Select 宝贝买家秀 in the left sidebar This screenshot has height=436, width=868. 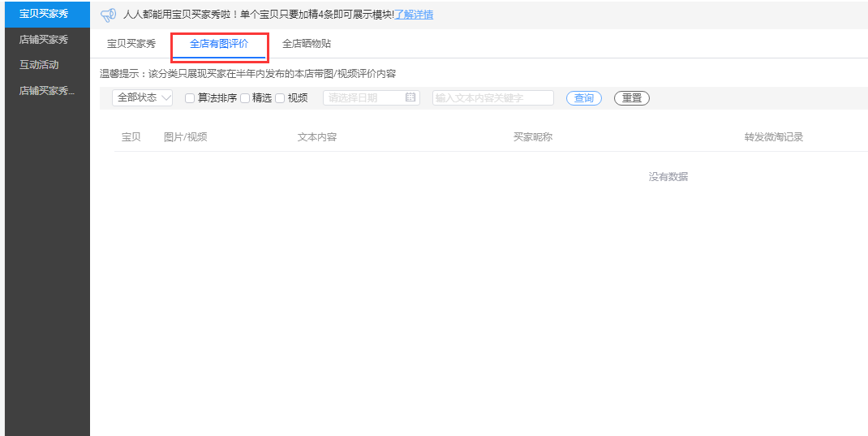tap(44, 14)
